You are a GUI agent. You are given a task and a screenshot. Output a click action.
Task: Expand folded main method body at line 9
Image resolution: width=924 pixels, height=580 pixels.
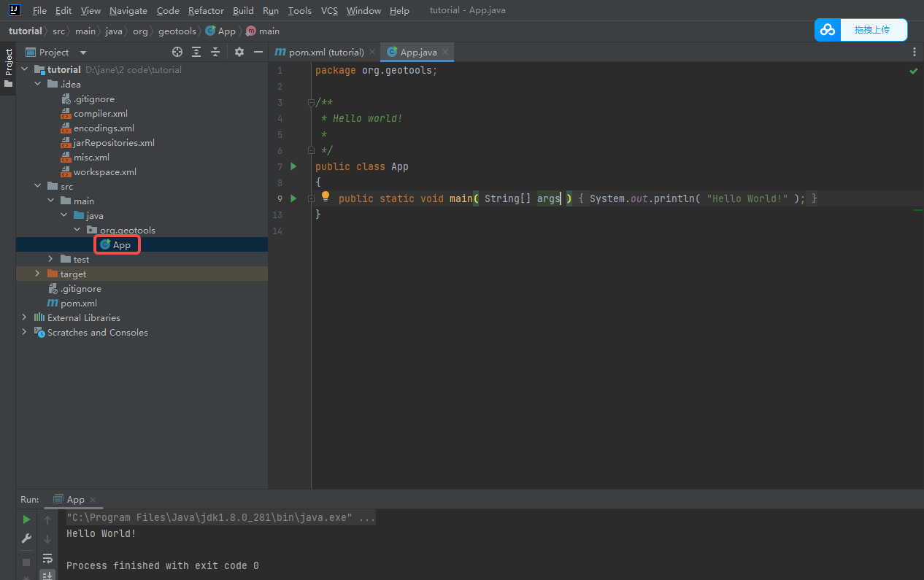[x=311, y=198]
